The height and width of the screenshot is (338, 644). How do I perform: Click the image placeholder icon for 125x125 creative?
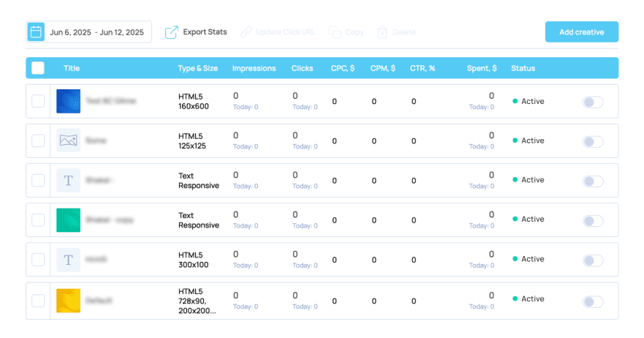tap(68, 140)
